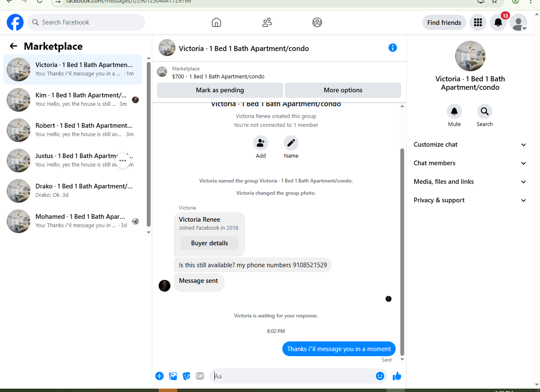
Task: Click the Mark as pending button
Action: tap(220, 90)
